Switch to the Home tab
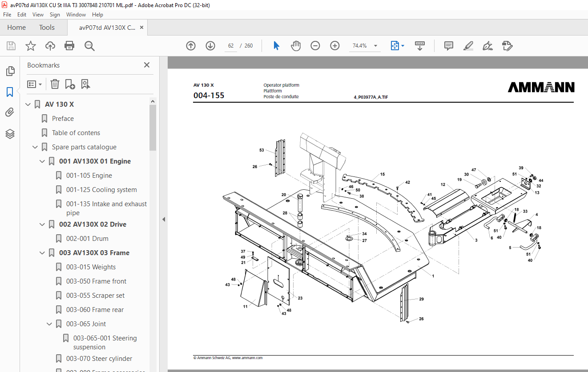The height and width of the screenshot is (372, 588). tap(16, 28)
